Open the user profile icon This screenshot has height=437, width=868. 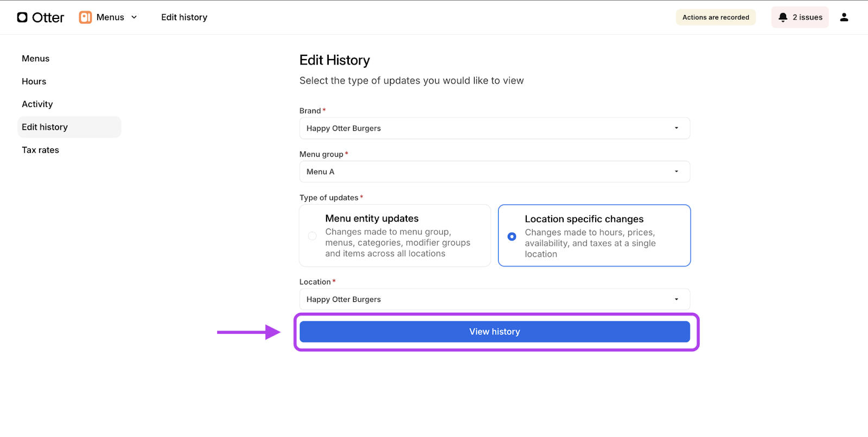[x=844, y=17]
